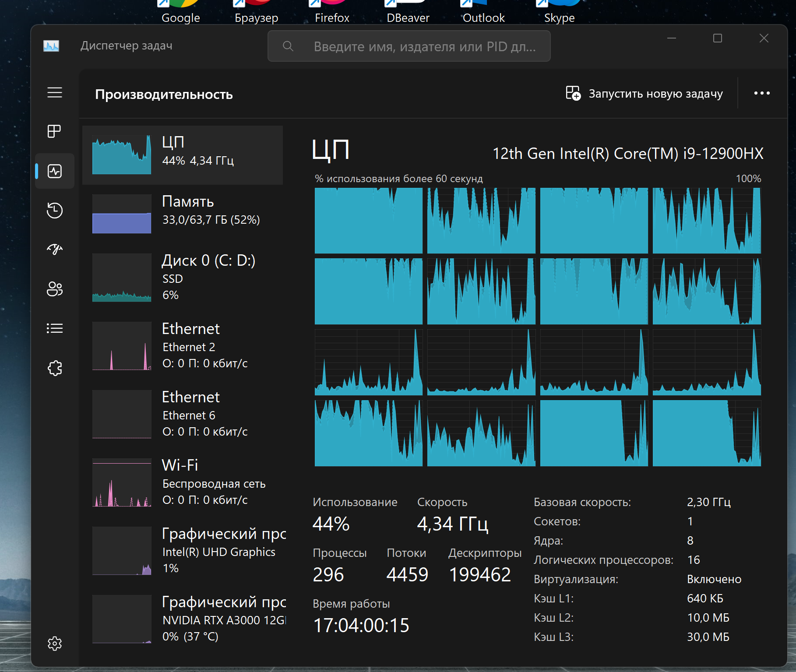Screen dimensions: 796x672
Task: Open the Processes page icon
Action: point(54,131)
